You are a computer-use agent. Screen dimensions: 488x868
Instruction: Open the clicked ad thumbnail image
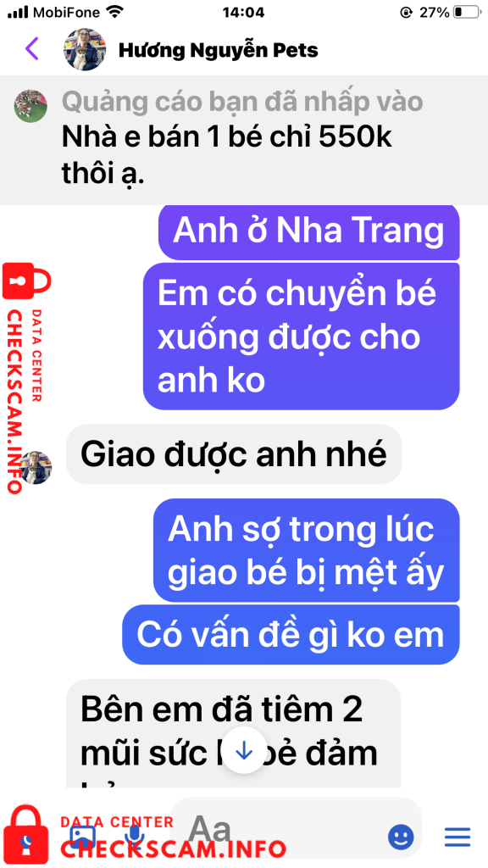click(30, 106)
